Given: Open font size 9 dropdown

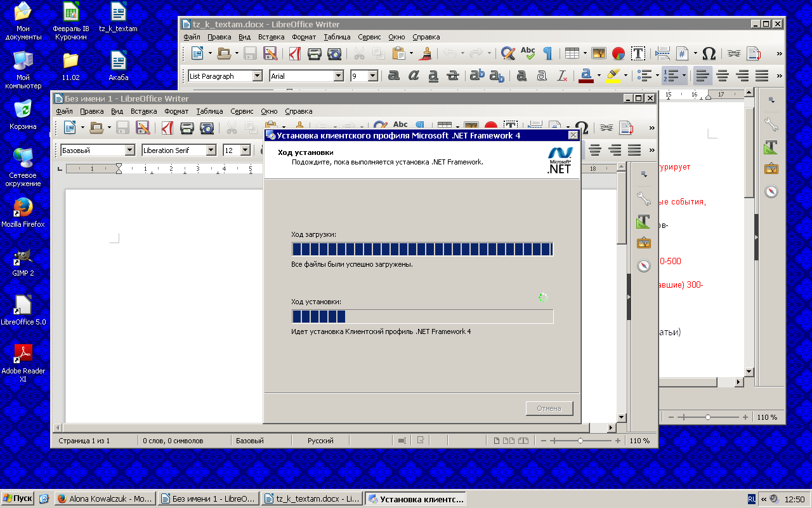Looking at the screenshot, I should (x=373, y=76).
